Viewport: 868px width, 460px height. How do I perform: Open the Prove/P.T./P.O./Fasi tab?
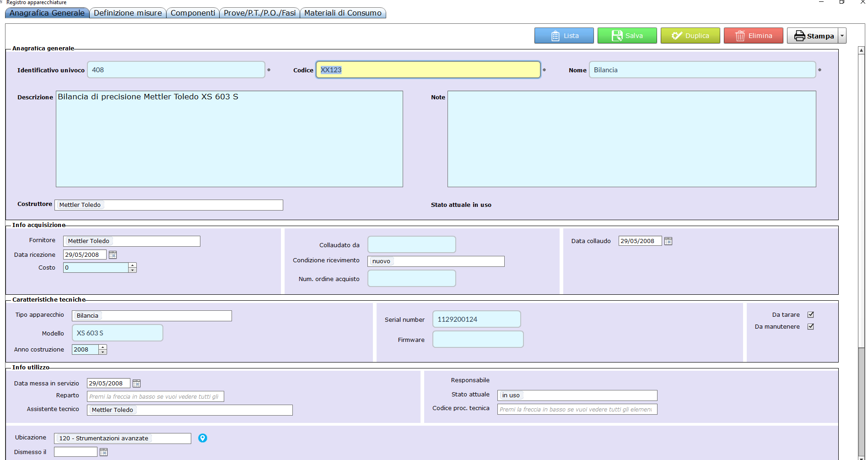coord(259,13)
